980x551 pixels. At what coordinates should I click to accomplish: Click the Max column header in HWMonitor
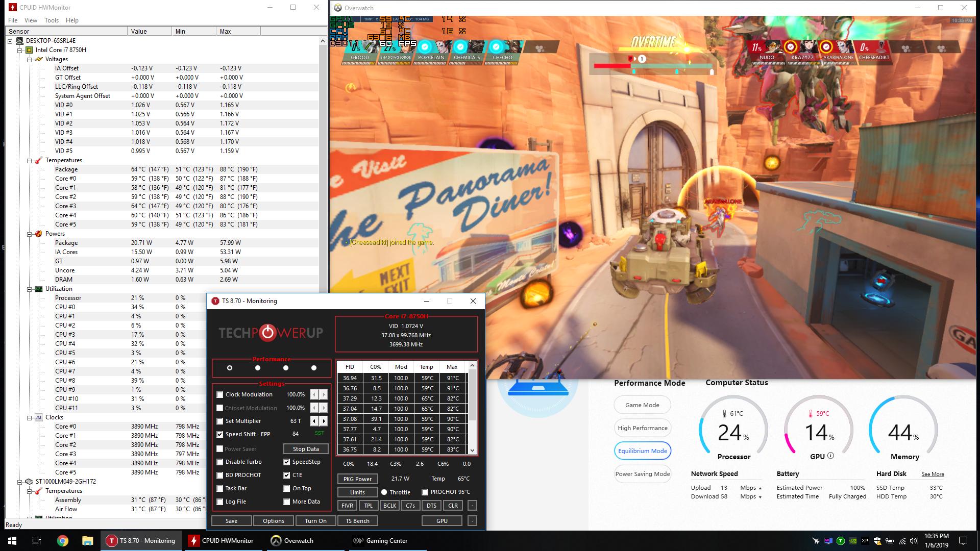(238, 31)
